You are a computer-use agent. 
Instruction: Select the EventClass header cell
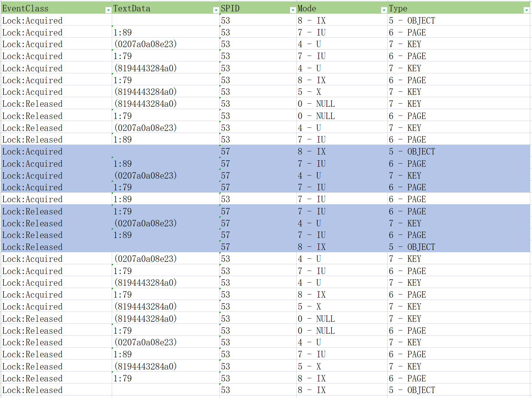[56, 8]
